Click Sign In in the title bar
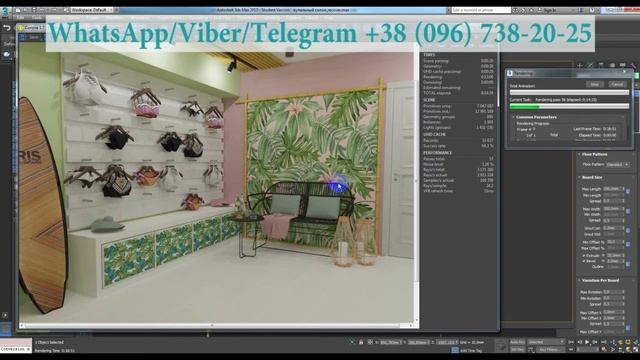 click(550, 10)
